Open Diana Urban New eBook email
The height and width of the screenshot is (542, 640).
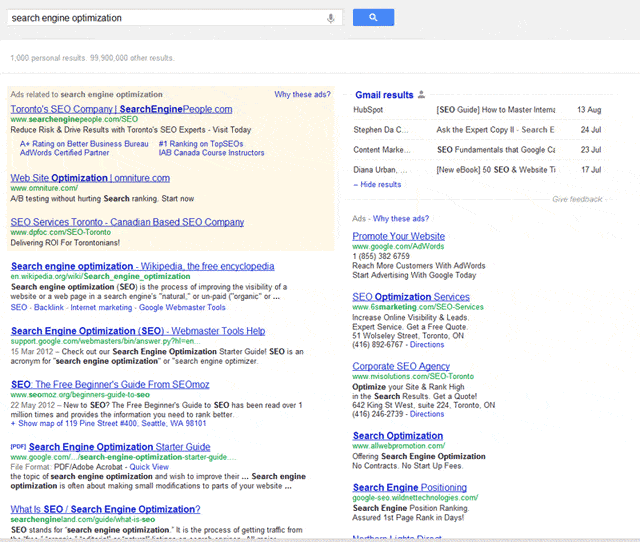pyautogui.click(x=477, y=170)
